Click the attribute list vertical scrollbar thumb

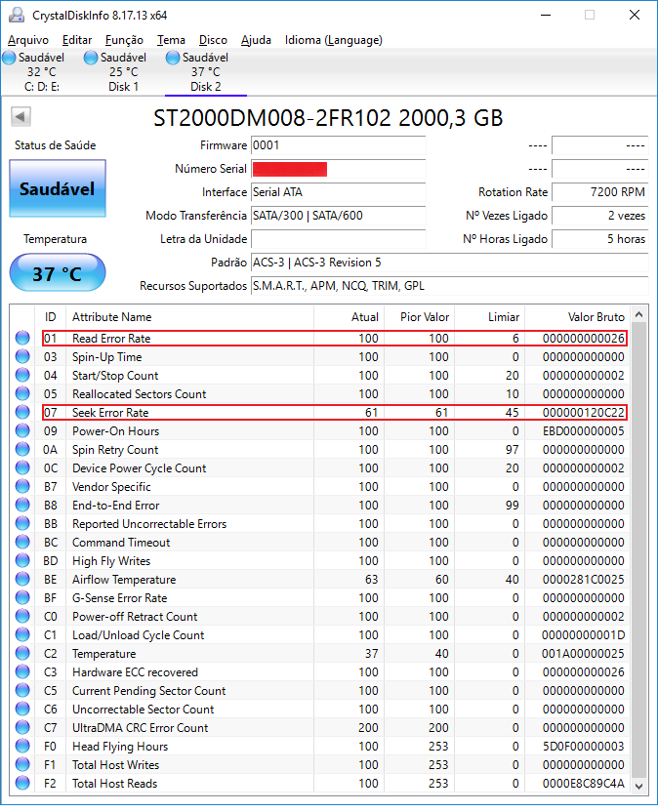pyautogui.click(x=639, y=548)
